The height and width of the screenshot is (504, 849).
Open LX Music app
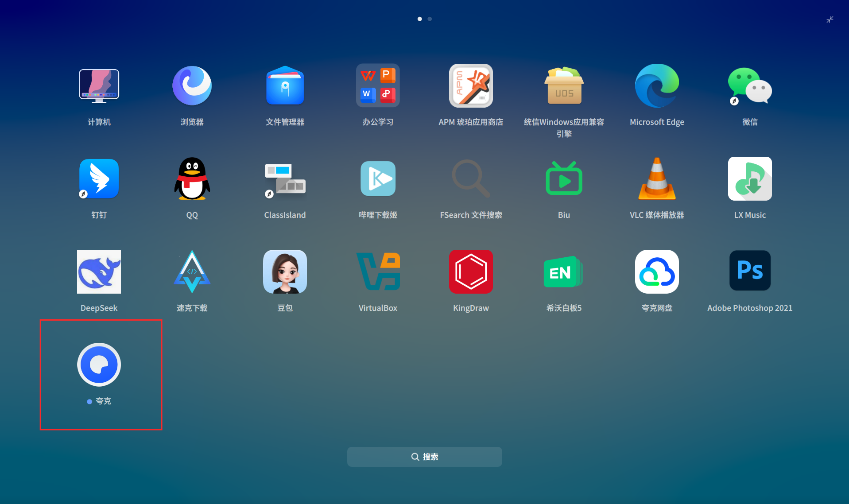coord(750,179)
